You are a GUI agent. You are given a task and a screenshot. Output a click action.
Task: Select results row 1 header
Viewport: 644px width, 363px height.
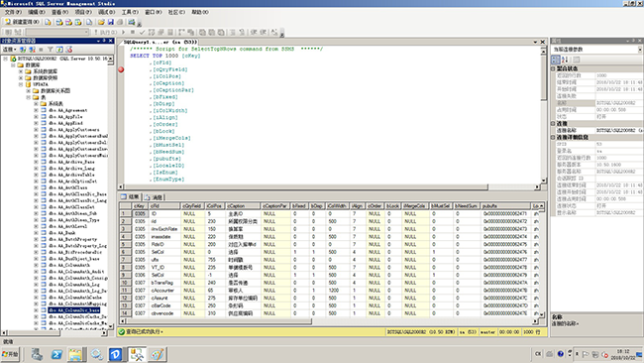[125, 214]
